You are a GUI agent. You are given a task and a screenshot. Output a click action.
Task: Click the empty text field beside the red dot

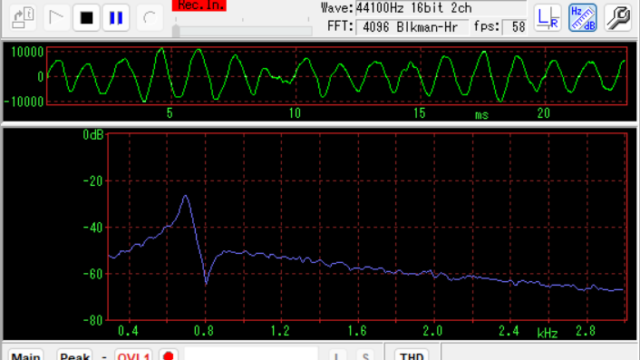(251, 354)
